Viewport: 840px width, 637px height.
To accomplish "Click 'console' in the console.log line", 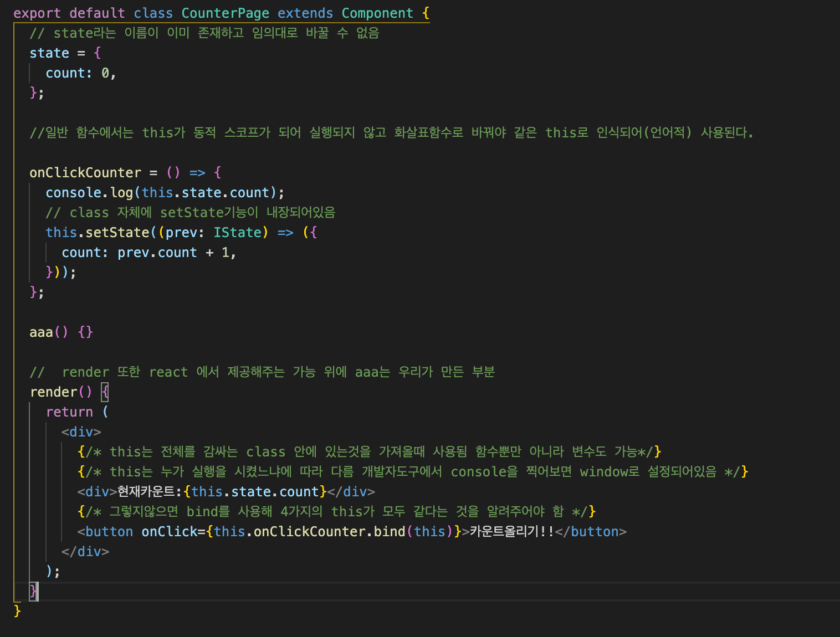I will [x=73, y=193].
